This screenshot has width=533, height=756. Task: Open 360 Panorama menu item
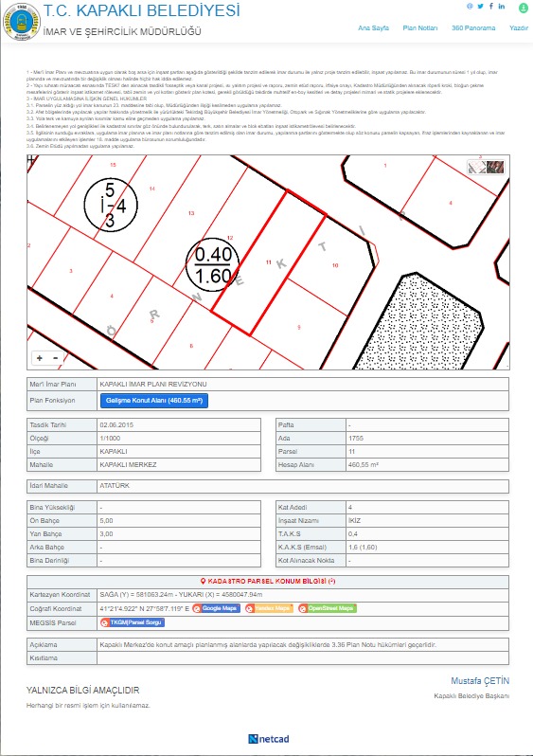[473, 28]
